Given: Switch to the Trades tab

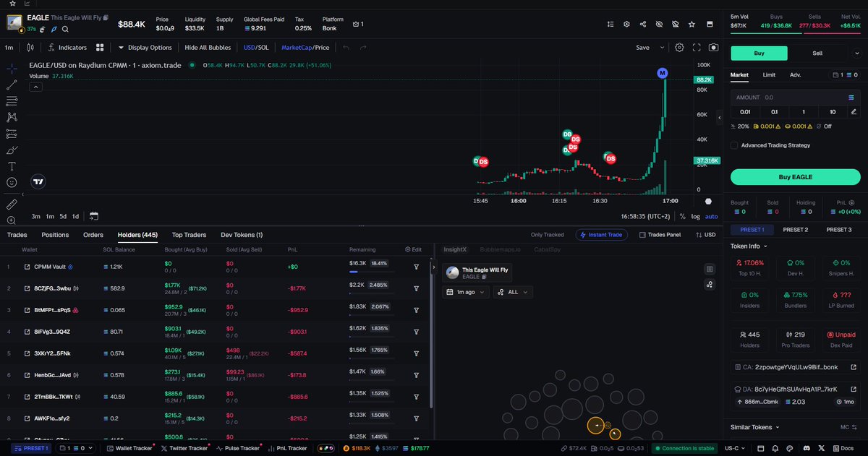Looking at the screenshot, I should (17, 235).
